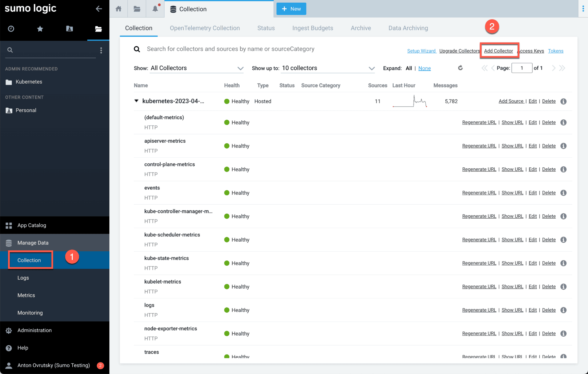Open info icon for the kubernetes collector

click(x=563, y=101)
